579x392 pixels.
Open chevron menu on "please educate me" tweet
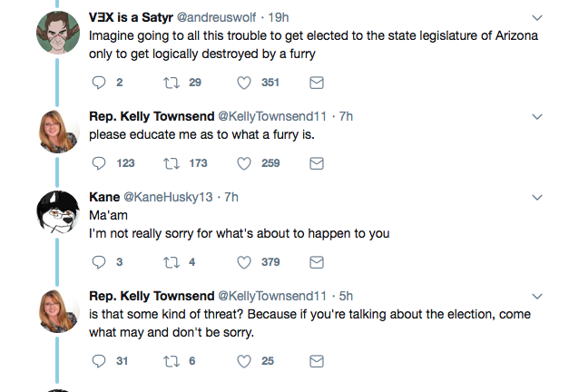click(536, 117)
